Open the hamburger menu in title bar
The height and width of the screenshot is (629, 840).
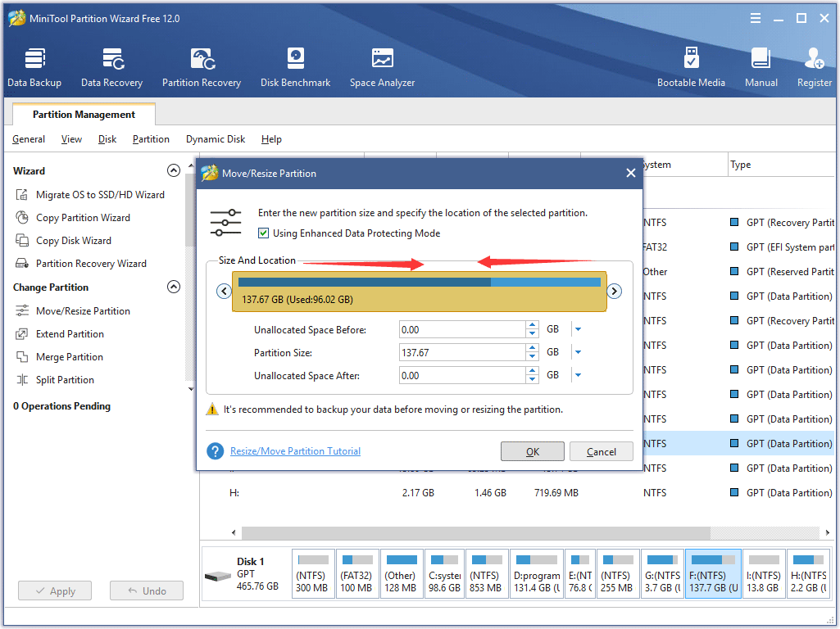pyautogui.click(x=756, y=18)
